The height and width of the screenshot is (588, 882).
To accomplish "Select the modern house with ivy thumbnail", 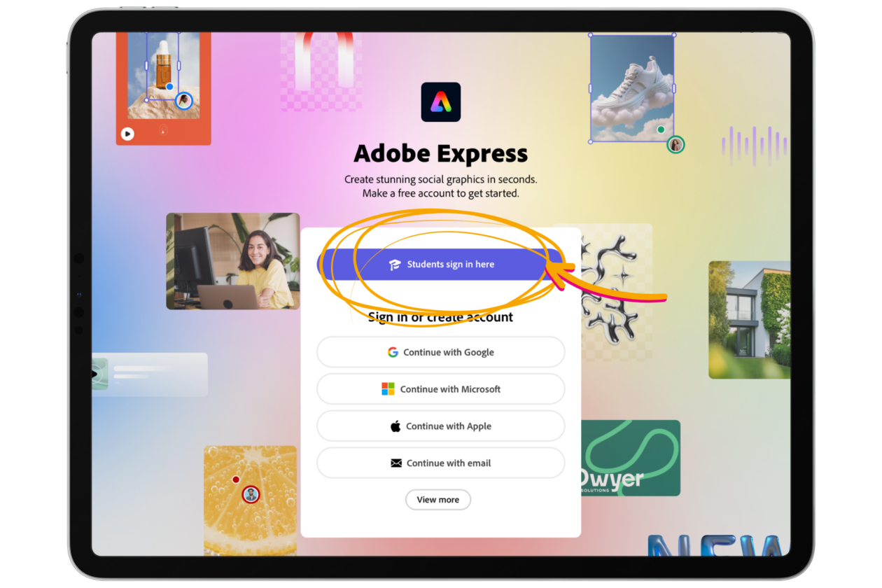I will click(x=749, y=320).
